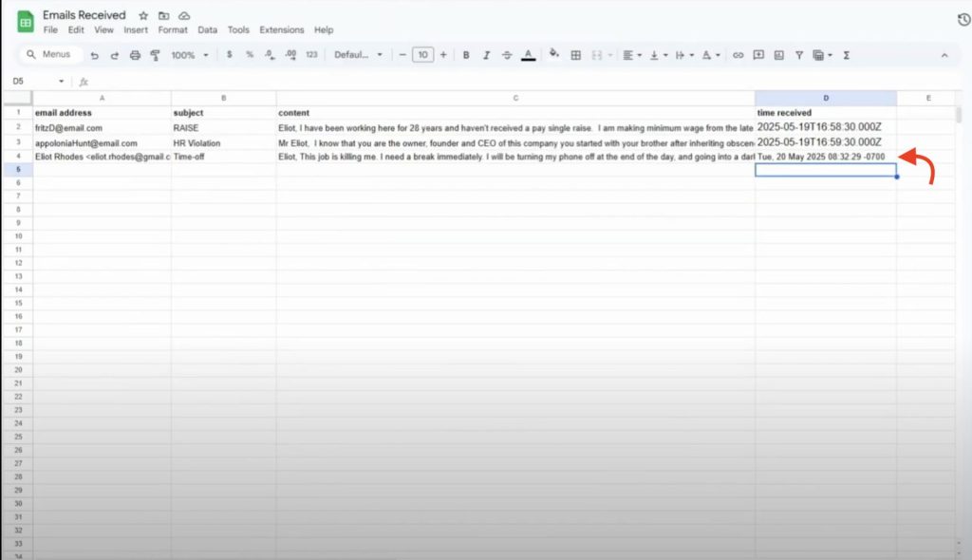This screenshot has width=972, height=560.
Task: Activate the paint format roller
Action: click(x=156, y=55)
